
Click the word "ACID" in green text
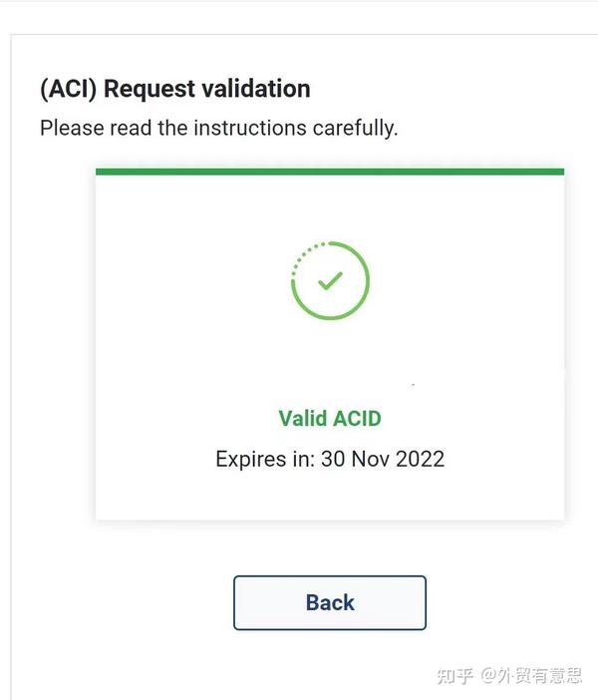(x=357, y=418)
